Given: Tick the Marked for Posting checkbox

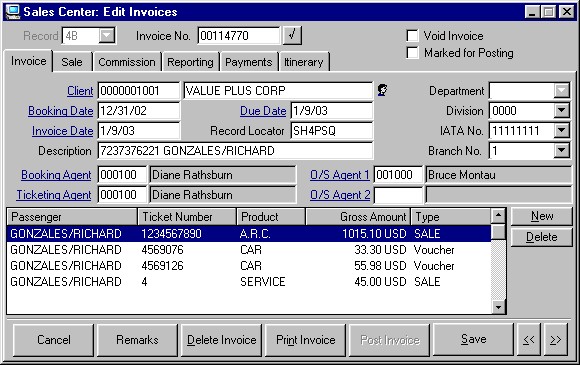Looking at the screenshot, I should pyautogui.click(x=412, y=53).
